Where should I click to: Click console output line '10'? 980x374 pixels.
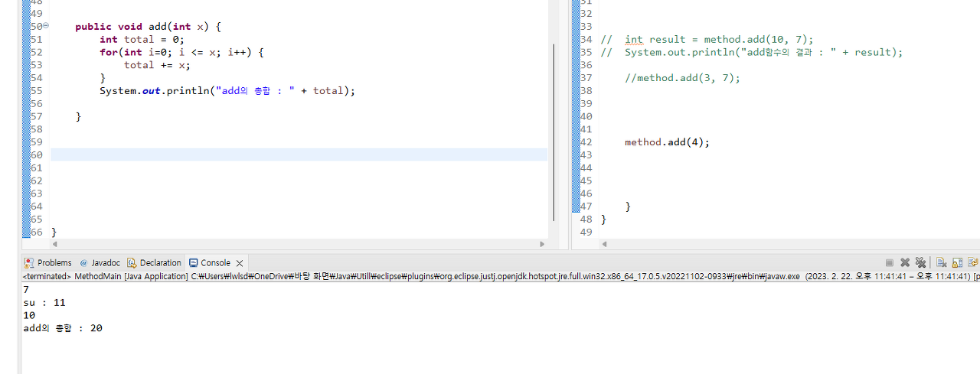(29, 315)
